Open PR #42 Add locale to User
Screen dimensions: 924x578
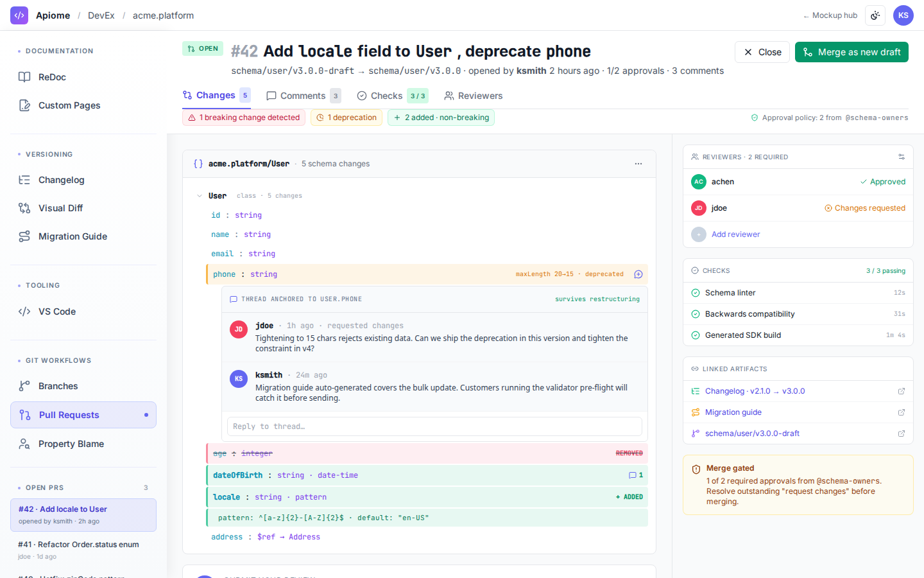tap(83, 515)
